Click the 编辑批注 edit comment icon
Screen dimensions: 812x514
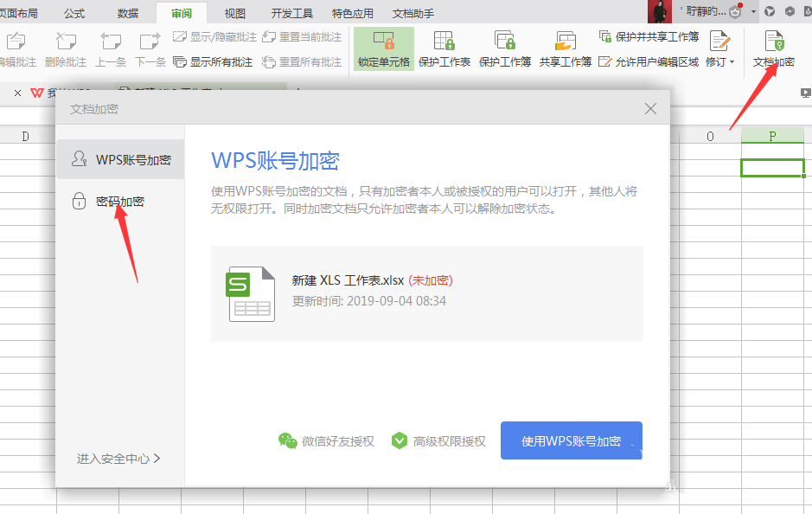coord(16,41)
